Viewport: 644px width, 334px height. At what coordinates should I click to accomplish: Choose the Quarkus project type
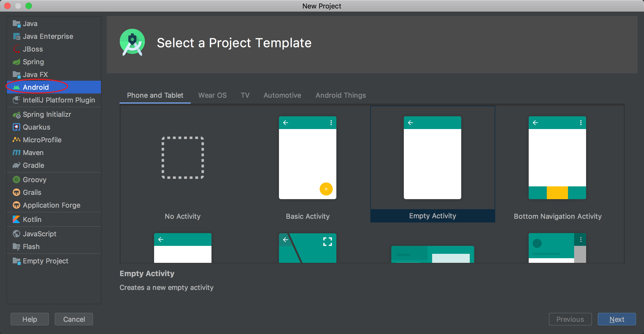pos(54,127)
